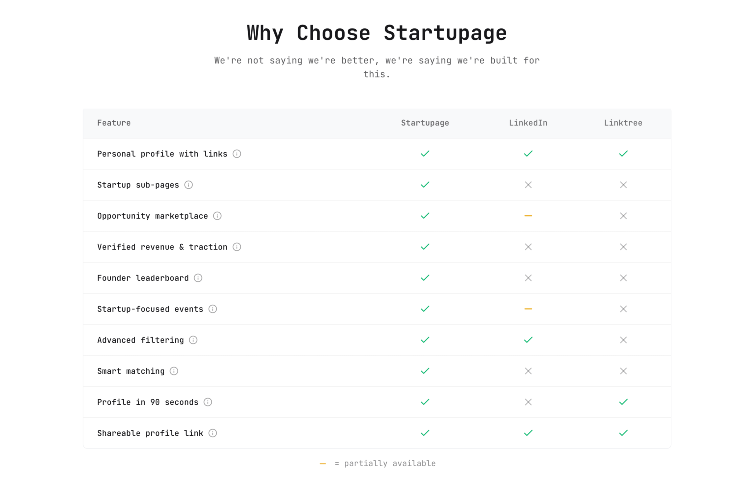Open info tooltip for Advanced filtering

pos(193,340)
